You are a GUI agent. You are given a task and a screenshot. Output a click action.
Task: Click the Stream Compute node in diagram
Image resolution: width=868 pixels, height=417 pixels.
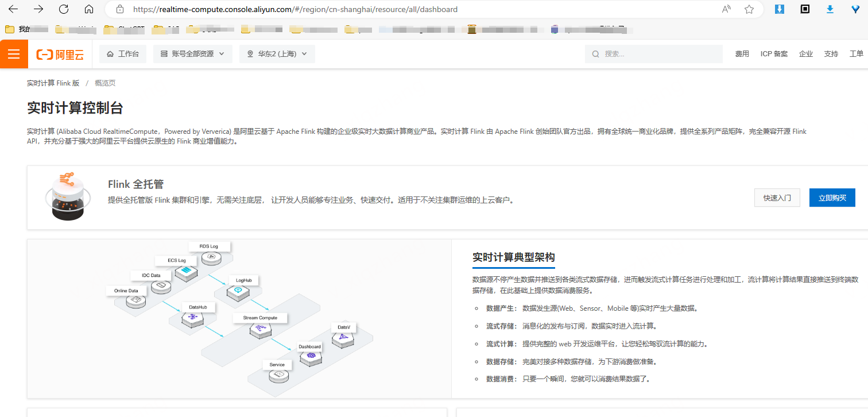(260, 325)
